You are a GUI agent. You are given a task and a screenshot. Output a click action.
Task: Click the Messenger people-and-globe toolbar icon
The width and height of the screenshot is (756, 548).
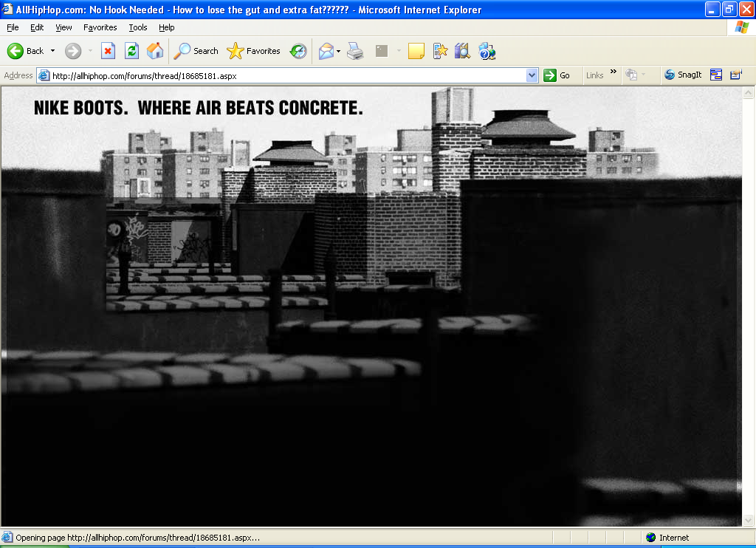(487, 51)
